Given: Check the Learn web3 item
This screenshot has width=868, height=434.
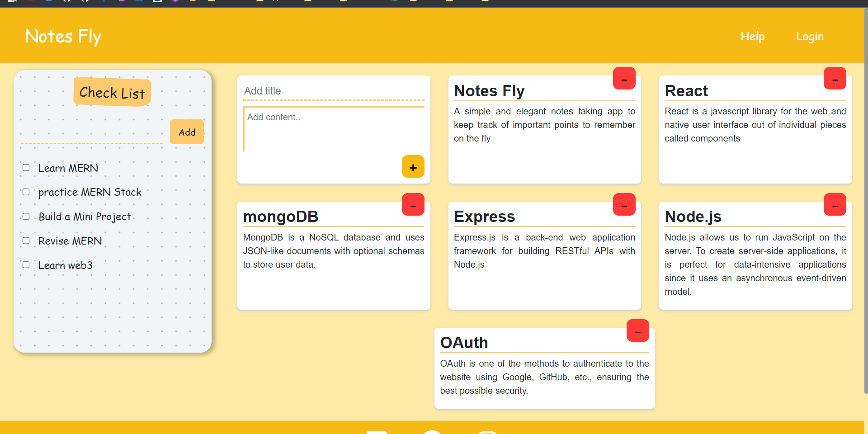Looking at the screenshot, I should coord(26,265).
